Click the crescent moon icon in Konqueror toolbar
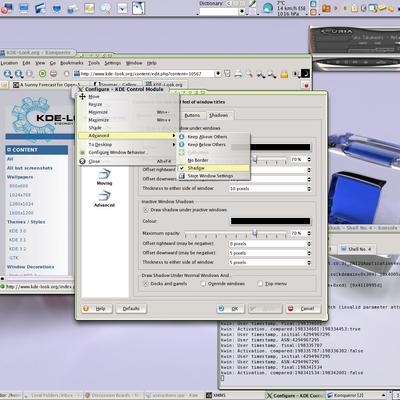 coord(305,73)
